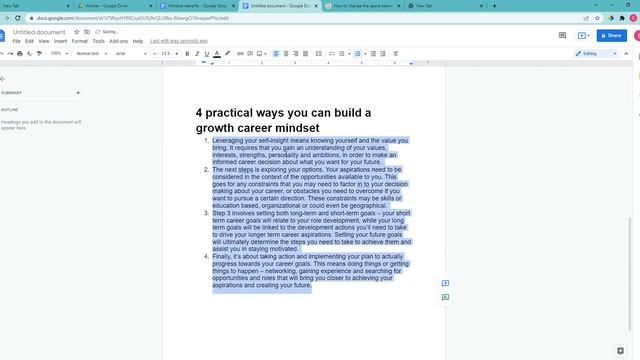Insert a checklist
Screen dimensions: 640x360
331,53
